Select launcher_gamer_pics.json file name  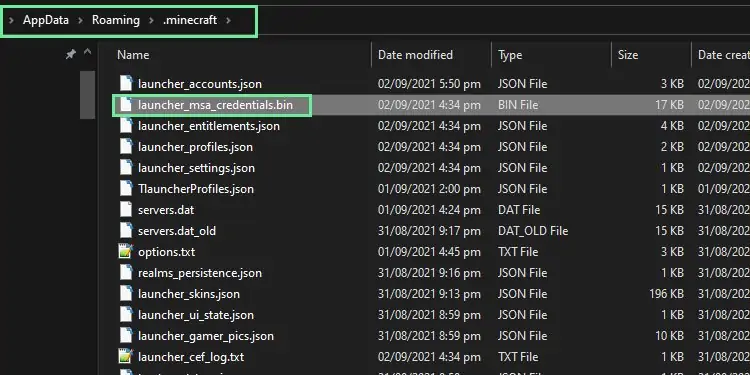pos(206,336)
